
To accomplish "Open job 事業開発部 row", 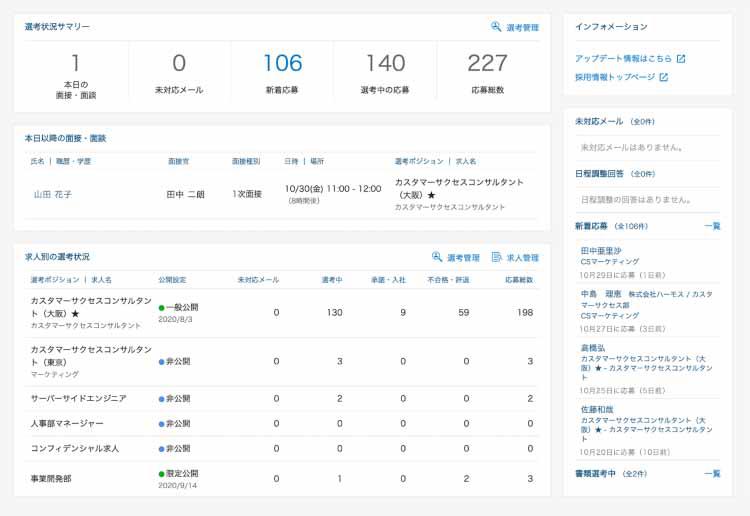I will coord(51,478).
